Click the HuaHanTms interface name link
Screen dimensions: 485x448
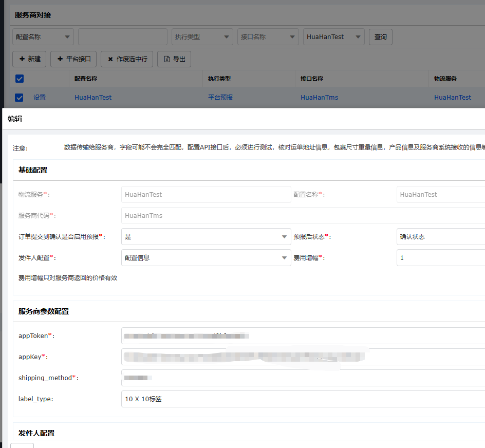point(319,97)
